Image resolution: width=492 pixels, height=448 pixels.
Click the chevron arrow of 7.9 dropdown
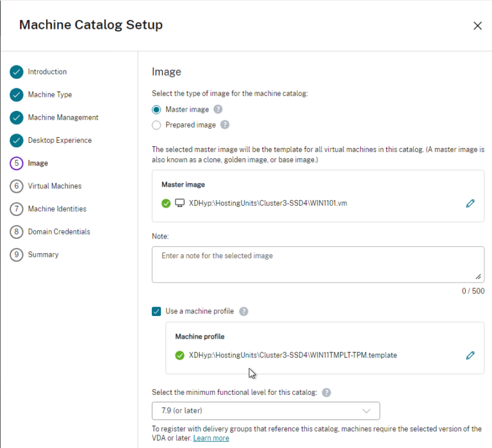(x=366, y=410)
